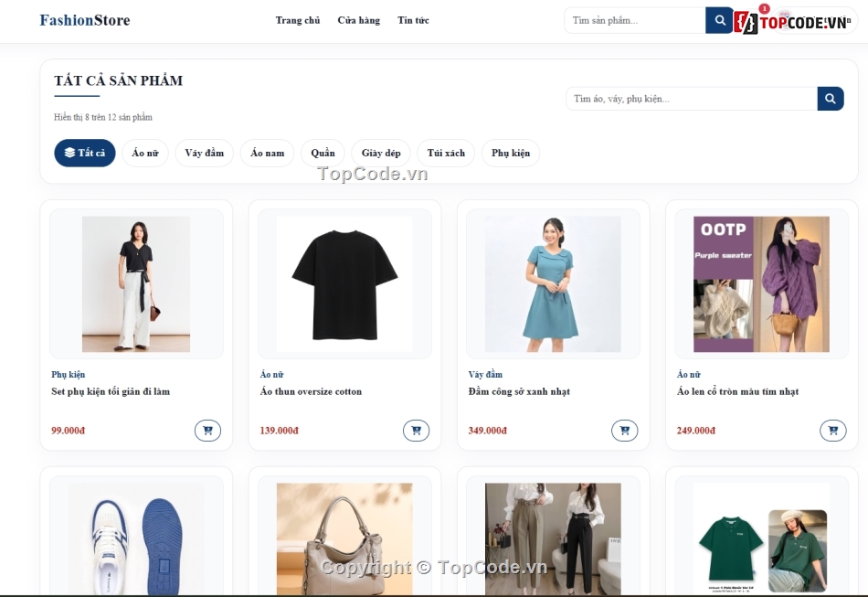The image size is (868, 597).
Task: Filter products by Giày dép
Action: point(381,153)
